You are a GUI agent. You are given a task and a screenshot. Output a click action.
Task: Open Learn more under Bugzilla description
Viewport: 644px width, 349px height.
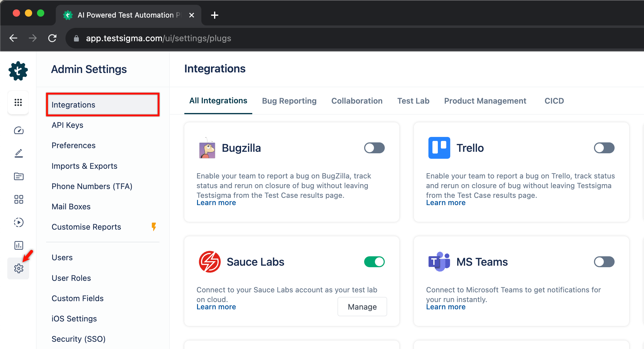click(x=216, y=202)
